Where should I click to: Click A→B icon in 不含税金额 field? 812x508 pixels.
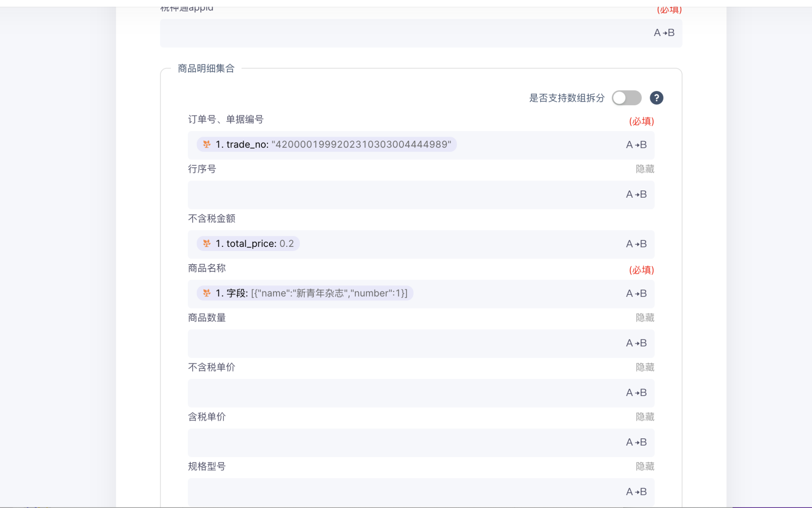636,244
